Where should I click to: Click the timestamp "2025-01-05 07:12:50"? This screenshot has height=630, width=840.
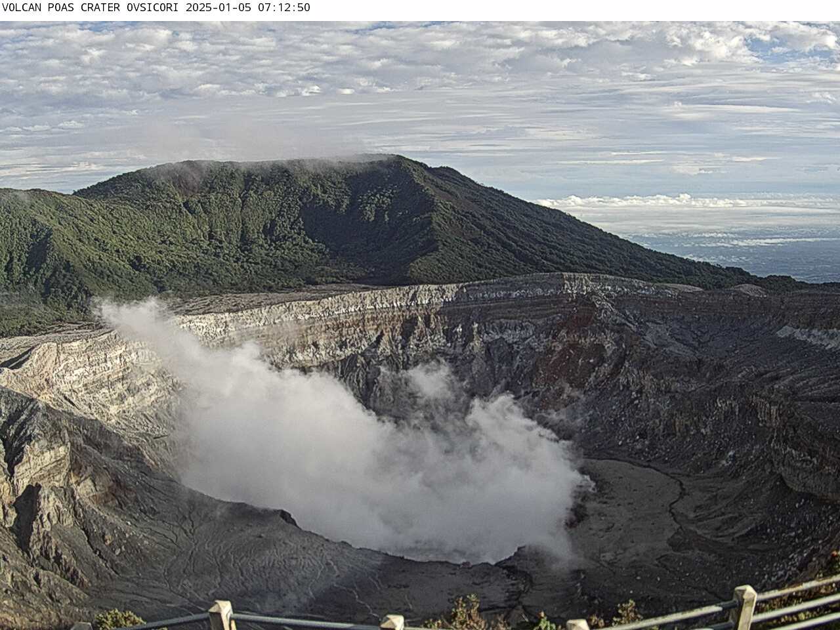(248, 8)
